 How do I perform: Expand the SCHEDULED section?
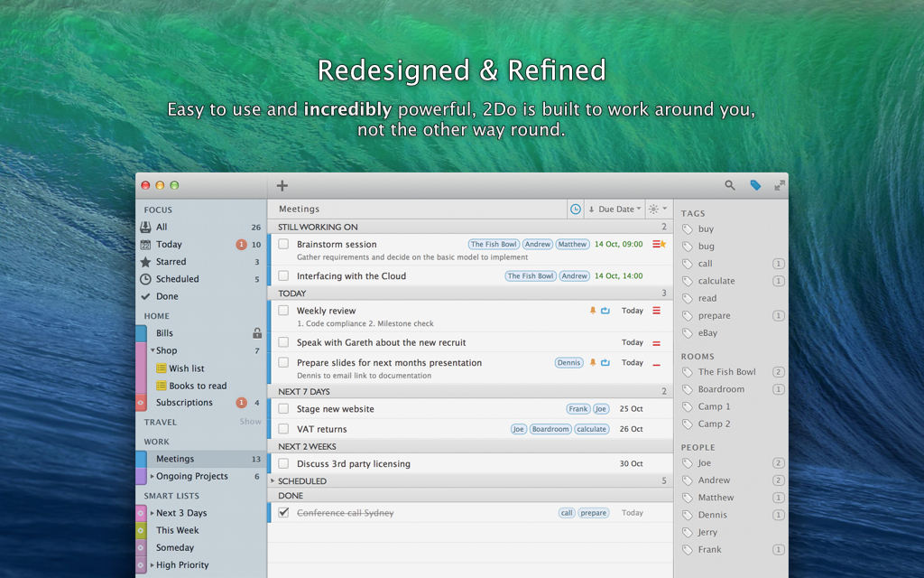tap(273, 481)
